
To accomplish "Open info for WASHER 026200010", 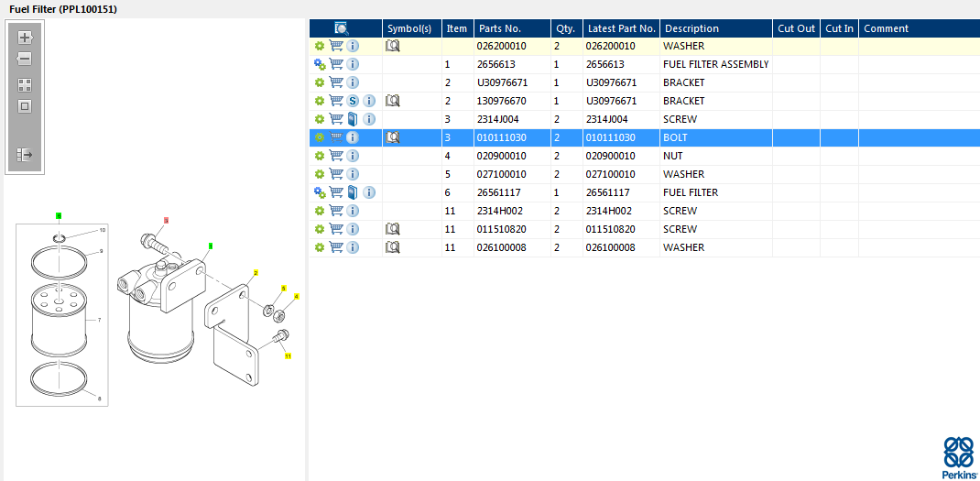I will [353, 46].
